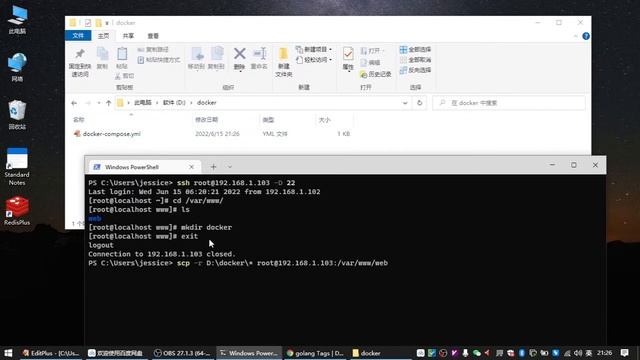Click the taskbar clock showing 21:26
The width and height of the screenshot is (640, 360).
(x=604, y=353)
